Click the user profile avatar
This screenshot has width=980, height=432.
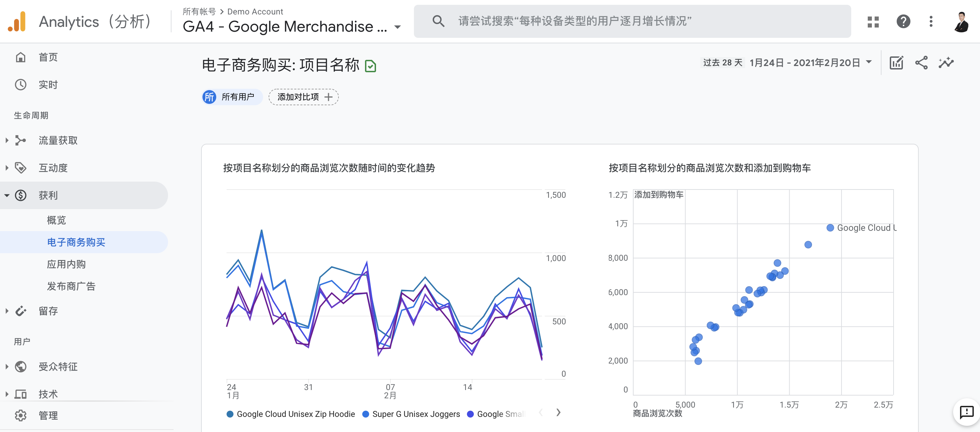(961, 22)
